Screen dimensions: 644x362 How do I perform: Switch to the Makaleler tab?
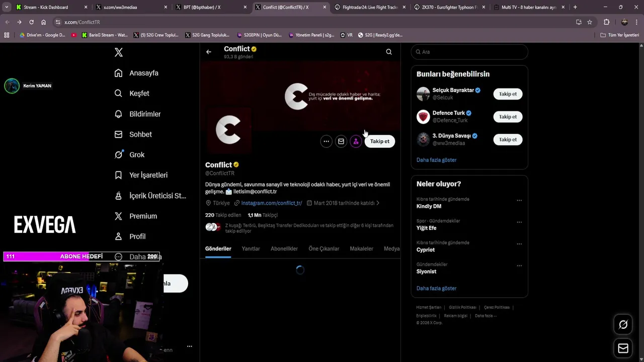click(x=361, y=249)
